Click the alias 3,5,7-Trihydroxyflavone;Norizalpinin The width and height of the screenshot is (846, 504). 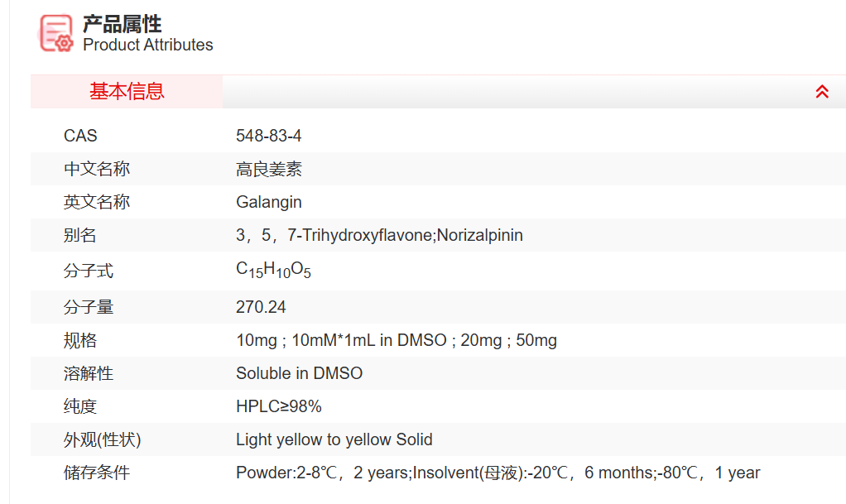(x=379, y=235)
